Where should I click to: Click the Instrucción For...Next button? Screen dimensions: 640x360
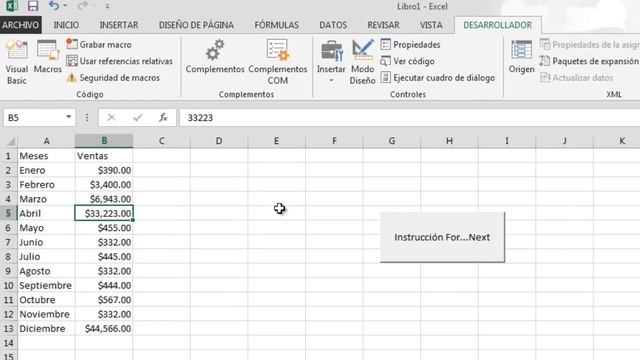[x=442, y=237]
